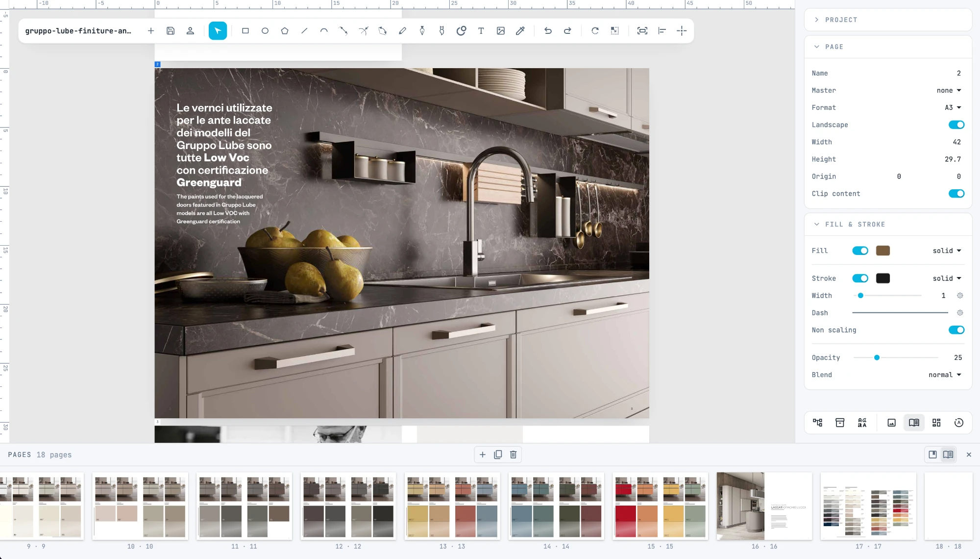Select page spread thumbnail 13
Image resolution: width=980 pixels, height=559 pixels.
[x=452, y=507]
